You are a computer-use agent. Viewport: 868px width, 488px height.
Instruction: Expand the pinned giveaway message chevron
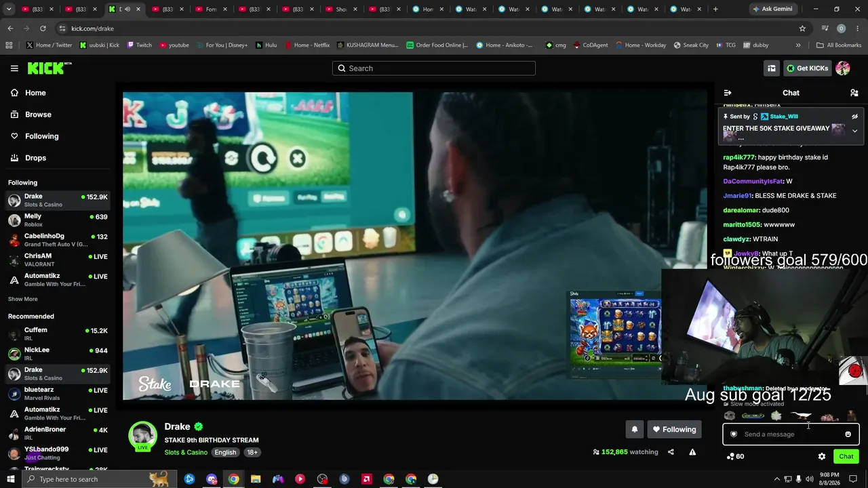[x=854, y=131]
